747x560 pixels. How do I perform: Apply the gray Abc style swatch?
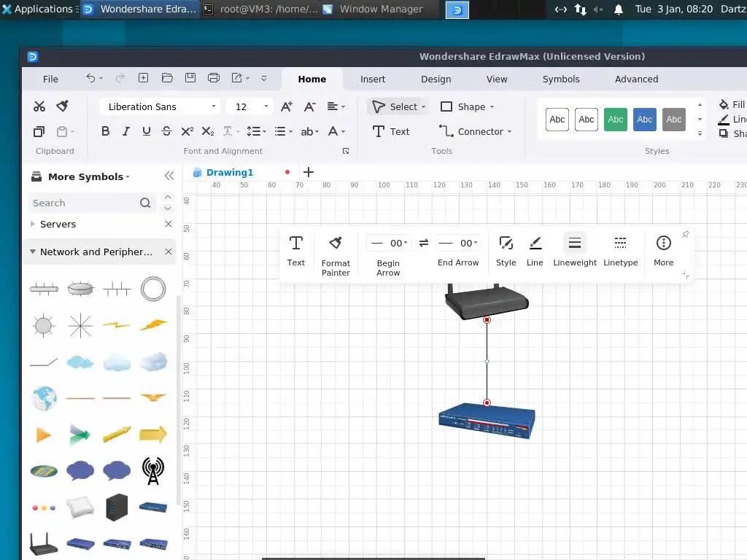tap(673, 120)
